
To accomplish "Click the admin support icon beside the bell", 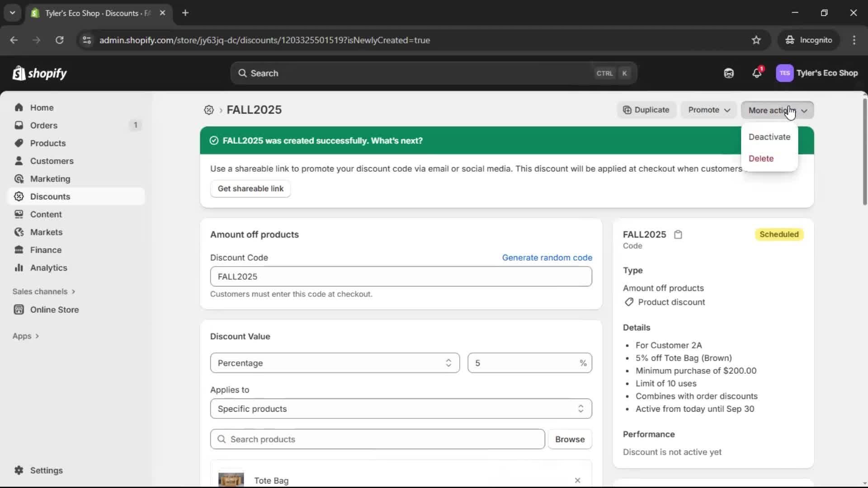I will pyautogui.click(x=729, y=73).
